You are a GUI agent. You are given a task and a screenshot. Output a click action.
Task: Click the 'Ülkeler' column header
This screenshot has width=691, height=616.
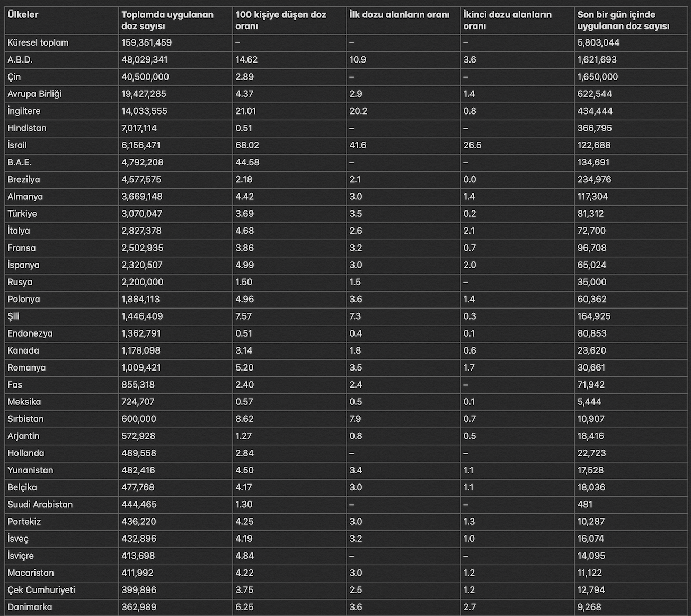[23, 15]
